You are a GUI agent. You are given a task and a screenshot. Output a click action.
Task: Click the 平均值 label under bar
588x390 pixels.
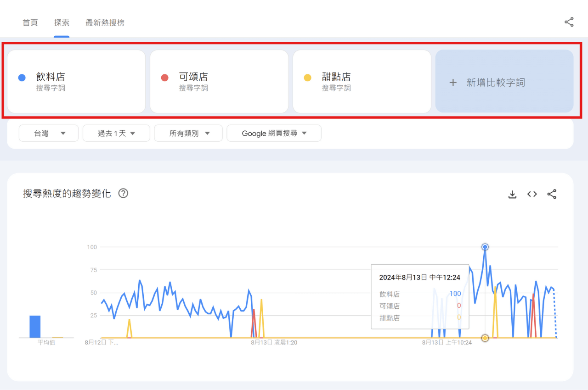point(46,342)
